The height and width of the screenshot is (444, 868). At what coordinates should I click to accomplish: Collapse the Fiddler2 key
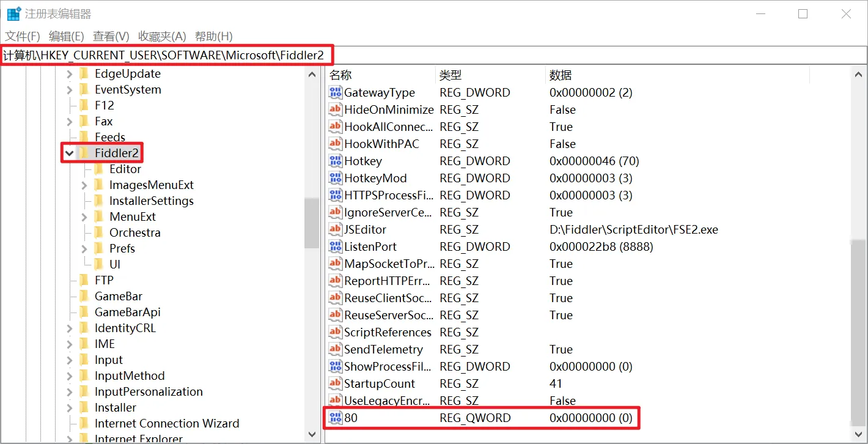[x=70, y=153]
